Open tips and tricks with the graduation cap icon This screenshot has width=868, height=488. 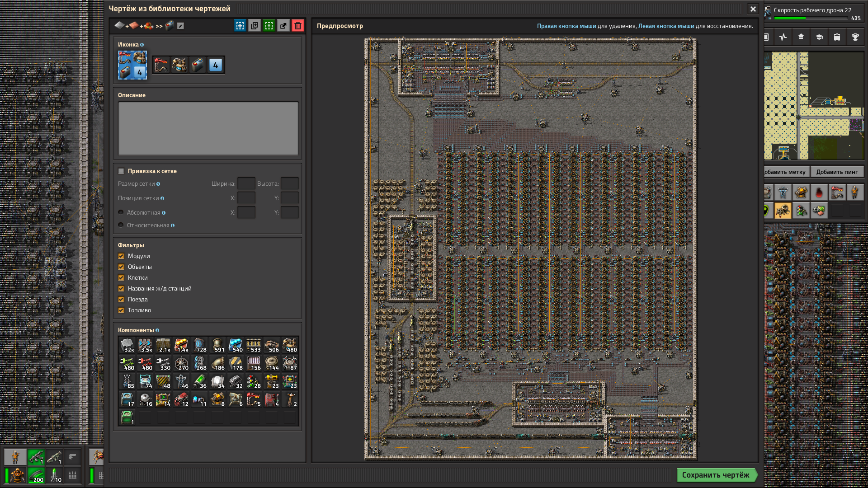coord(819,37)
